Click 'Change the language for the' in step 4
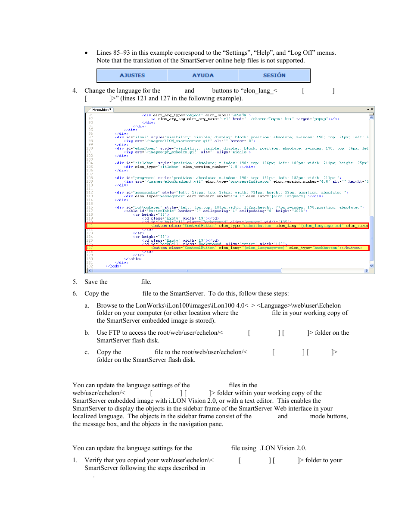 coord(122,90)
